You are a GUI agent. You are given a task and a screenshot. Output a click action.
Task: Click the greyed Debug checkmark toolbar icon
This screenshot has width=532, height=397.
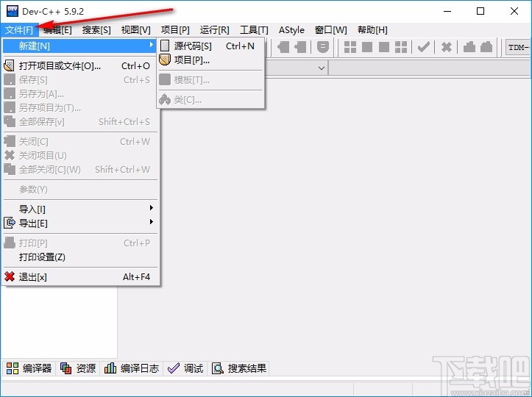424,47
